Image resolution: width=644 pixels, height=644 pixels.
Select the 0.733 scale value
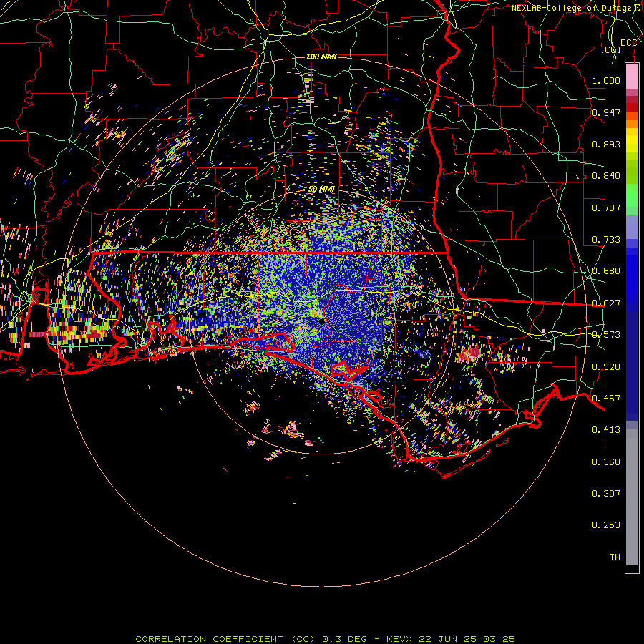point(606,240)
